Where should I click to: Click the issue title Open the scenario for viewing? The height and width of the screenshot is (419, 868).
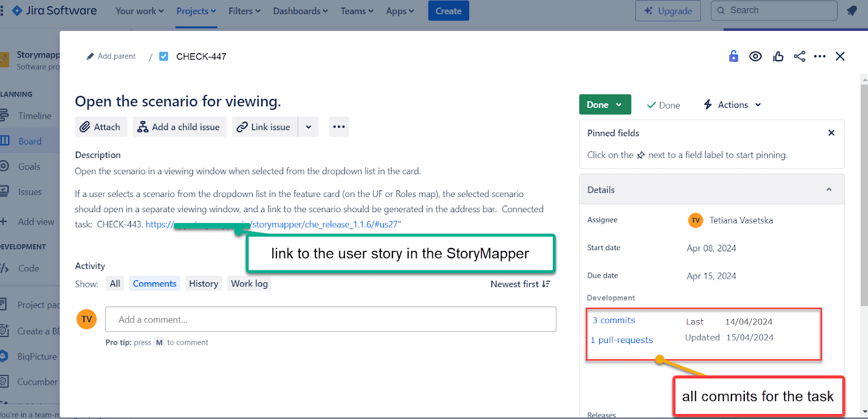(x=178, y=101)
